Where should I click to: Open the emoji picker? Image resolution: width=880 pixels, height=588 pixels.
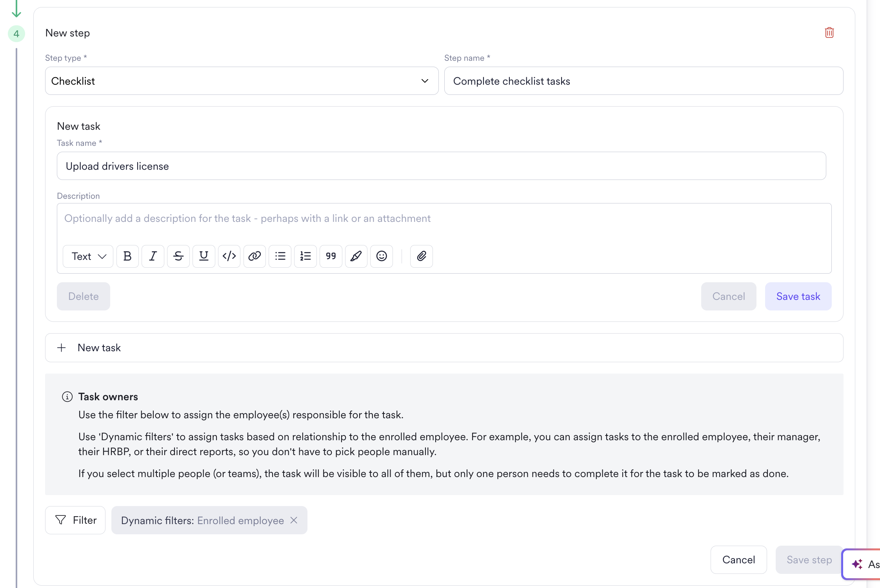point(382,256)
